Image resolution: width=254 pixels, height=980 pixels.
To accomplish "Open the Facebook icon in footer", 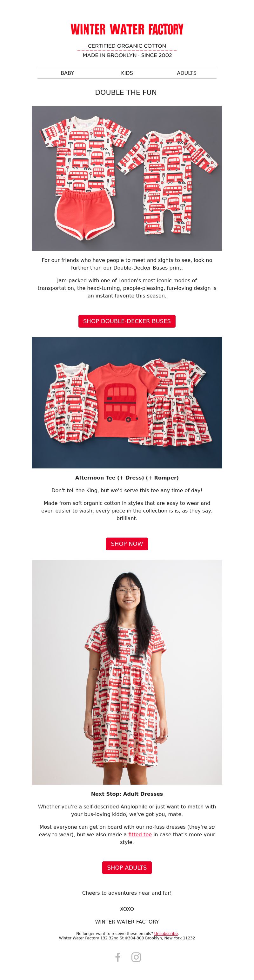I will tap(118, 957).
